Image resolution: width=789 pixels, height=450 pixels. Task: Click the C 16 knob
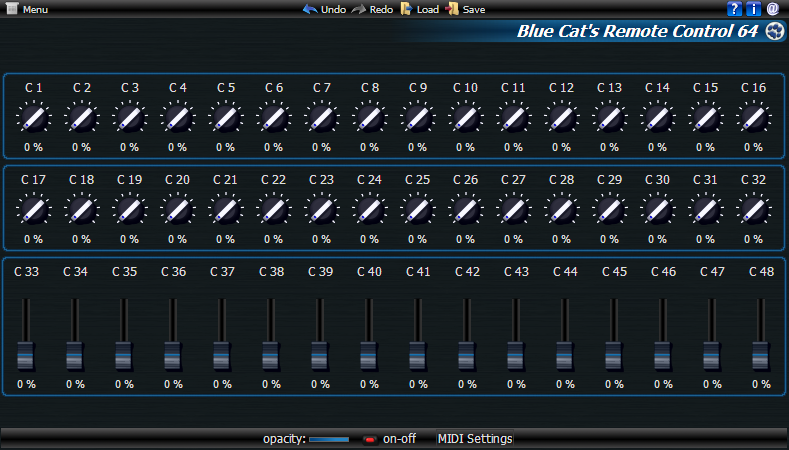[753, 120]
